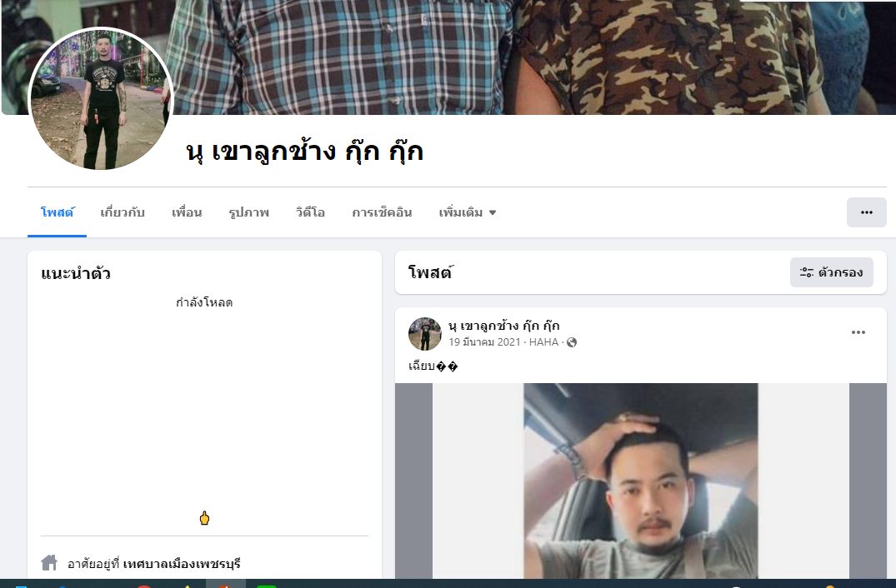Switch to the รูปภาพ tab

(248, 212)
